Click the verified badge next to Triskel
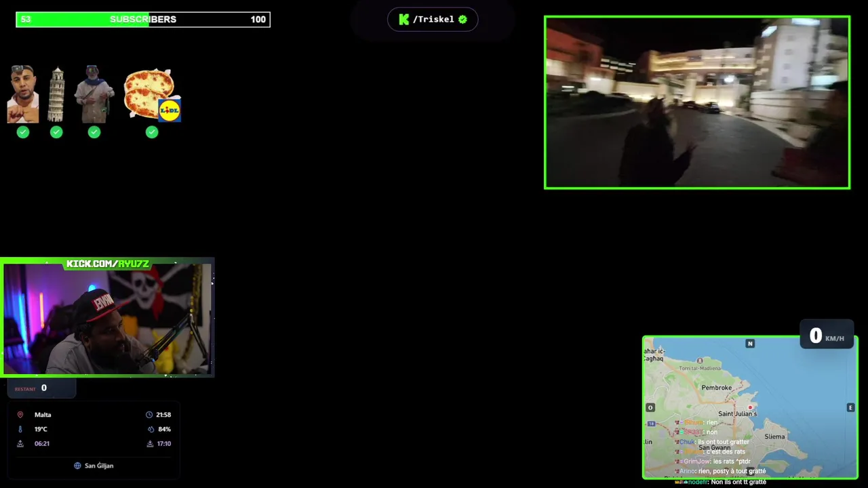The image size is (868, 488). point(462,20)
